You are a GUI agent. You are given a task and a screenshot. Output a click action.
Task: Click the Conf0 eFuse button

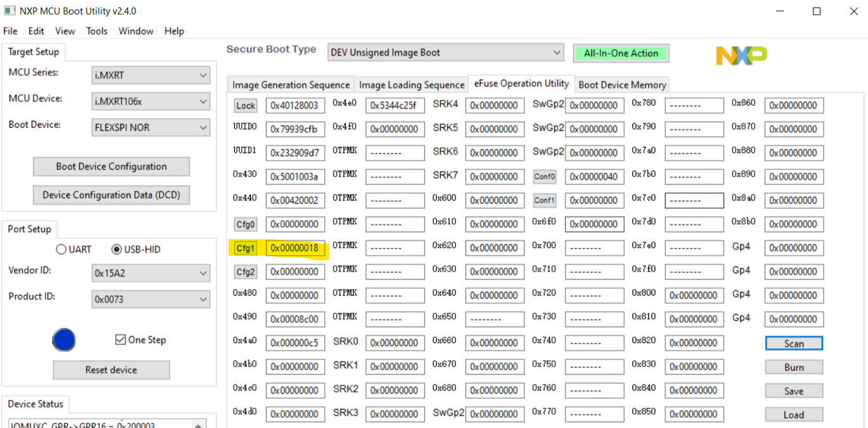544,176
